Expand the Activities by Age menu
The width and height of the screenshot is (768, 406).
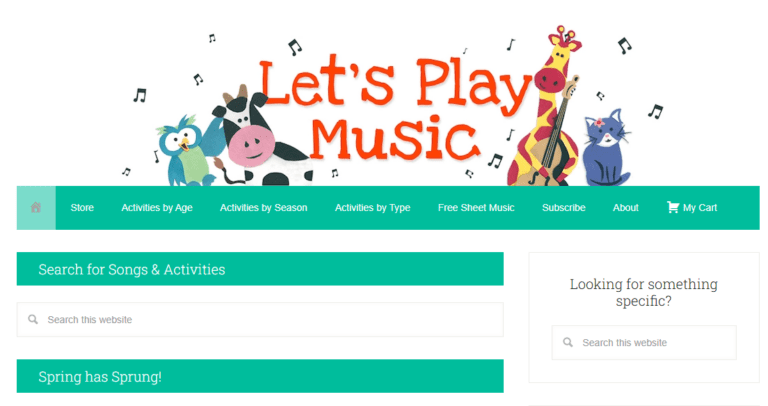click(157, 208)
